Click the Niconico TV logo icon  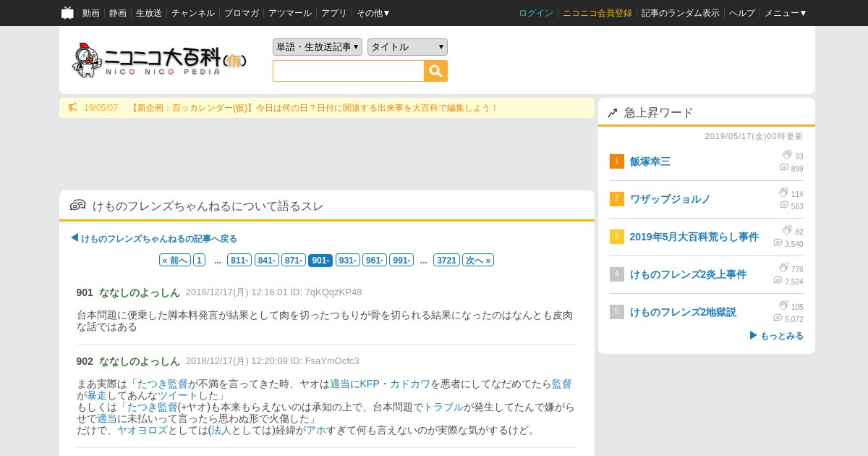pyautogui.click(x=67, y=13)
